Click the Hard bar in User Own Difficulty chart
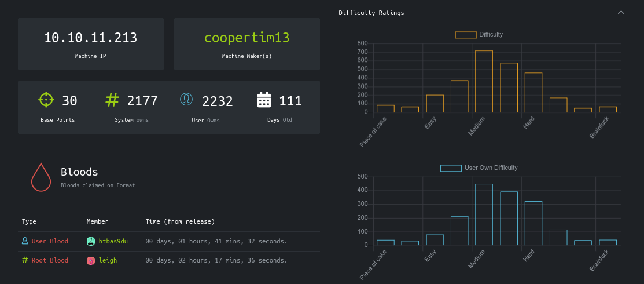This screenshot has width=644, height=284. tap(533, 223)
